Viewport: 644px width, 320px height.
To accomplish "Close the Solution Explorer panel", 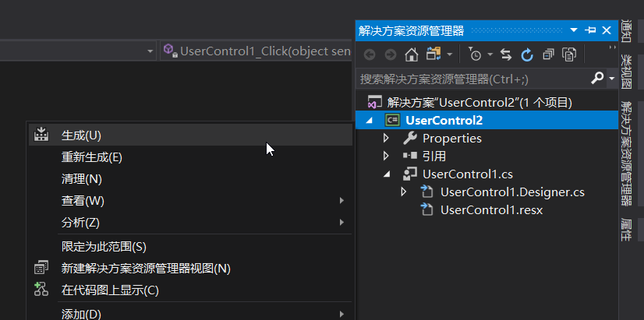I will pos(607,30).
